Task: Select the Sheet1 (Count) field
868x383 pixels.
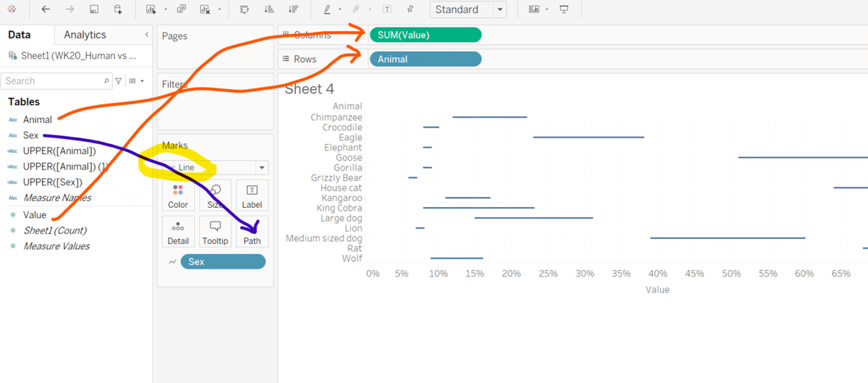Action: pyautogui.click(x=55, y=230)
